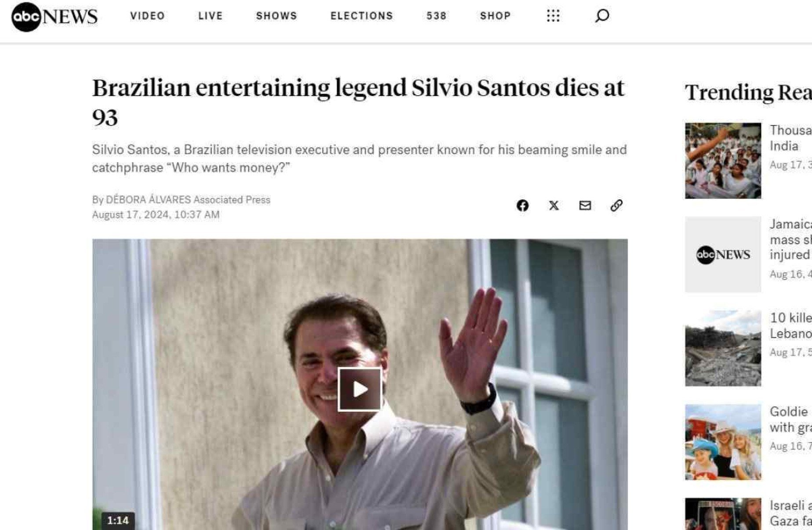The height and width of the screenshot is (530, 812).
Task: Open the search magnifier icon
Action: (602, 16)
